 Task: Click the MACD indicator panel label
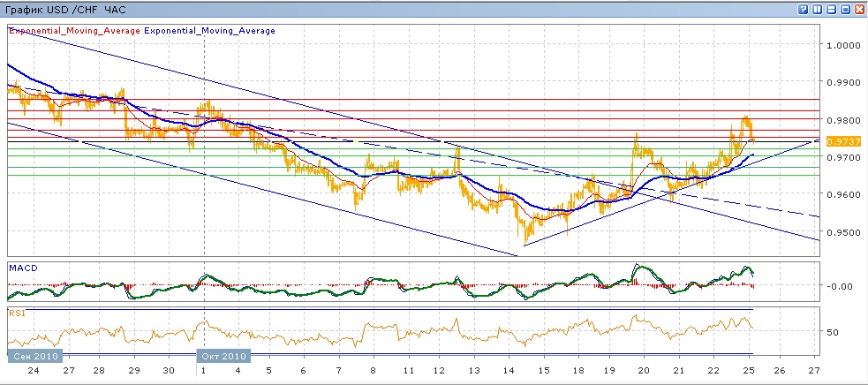22,267
